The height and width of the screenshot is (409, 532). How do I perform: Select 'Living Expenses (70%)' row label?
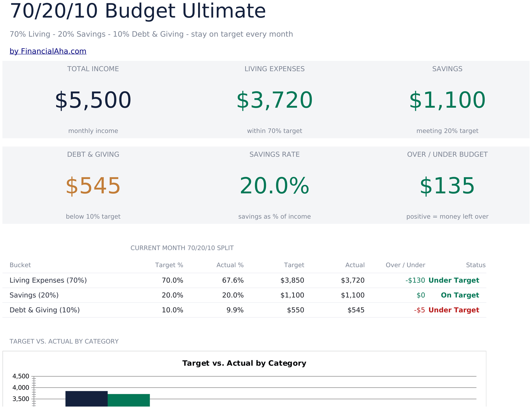(48, 280)
